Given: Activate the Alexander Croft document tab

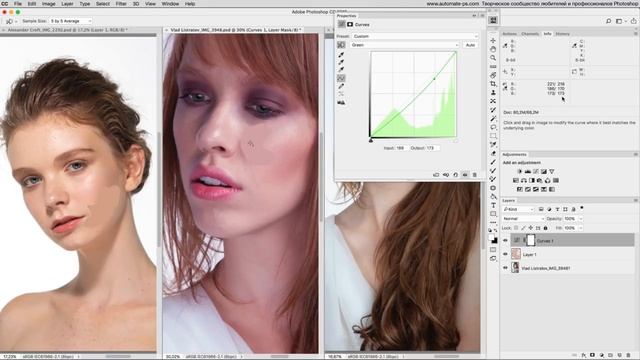Looking at the screenshot, I should (68, 30).
